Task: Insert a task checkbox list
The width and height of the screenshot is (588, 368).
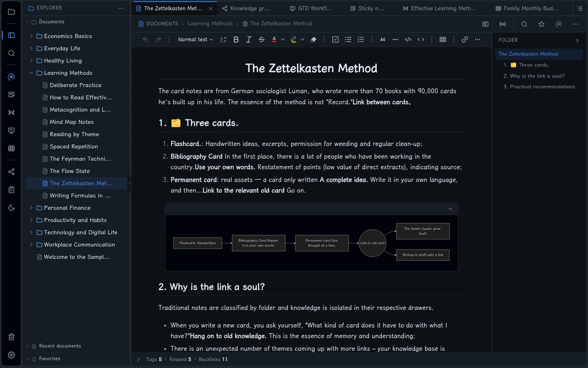Action: click(x=335, y=40)
